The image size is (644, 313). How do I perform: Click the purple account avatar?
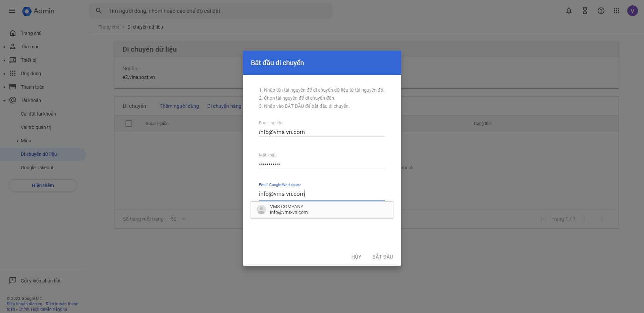(632, 11)
